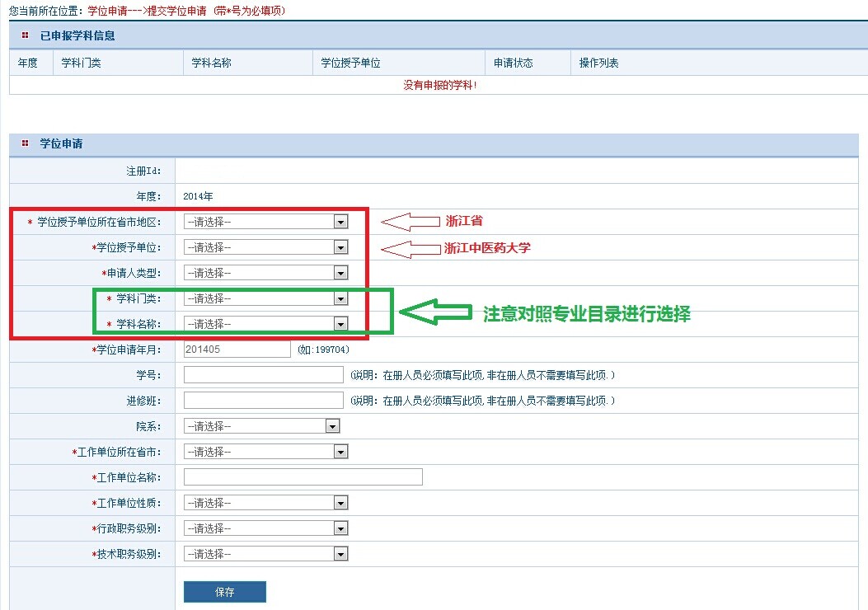This screenshot has height=610, width=868.
Task: Open the 学科名称 dropdown
Action: tap(265, 324)
